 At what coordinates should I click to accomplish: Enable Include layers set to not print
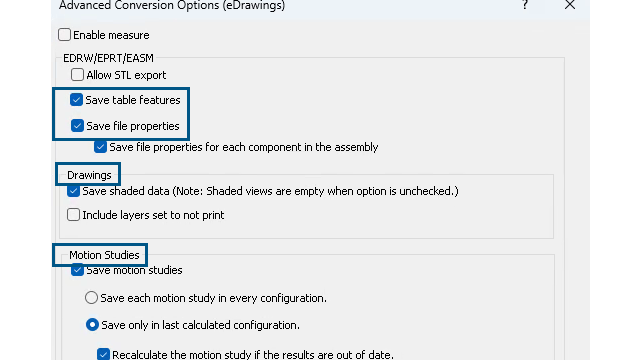(73, 215)
